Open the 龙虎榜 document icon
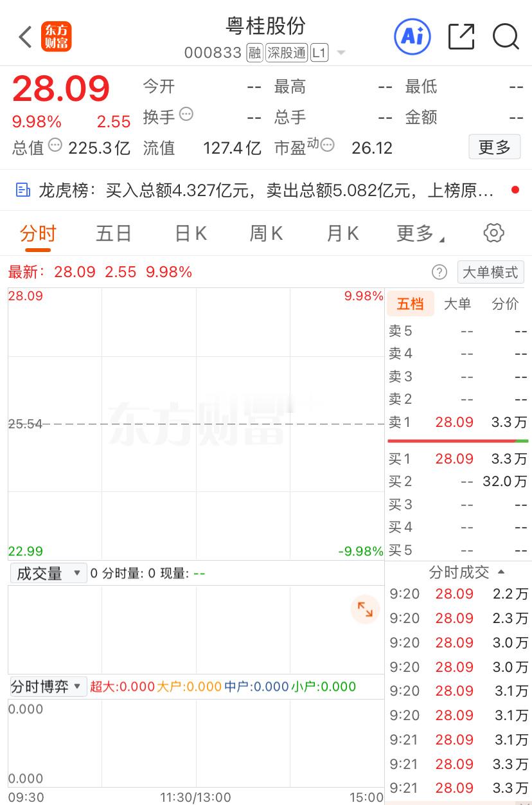This screenshot has width=532, height=805. click(x=23, y=190)
